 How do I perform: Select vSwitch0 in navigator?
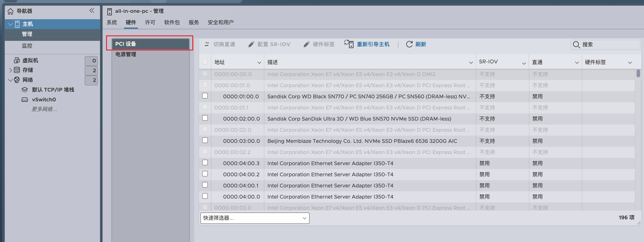tap(44, 100)
